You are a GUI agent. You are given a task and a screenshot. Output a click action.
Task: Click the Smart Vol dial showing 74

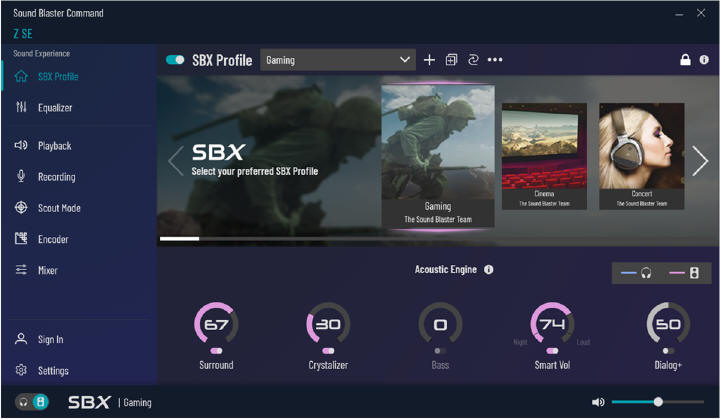point(552,323)
